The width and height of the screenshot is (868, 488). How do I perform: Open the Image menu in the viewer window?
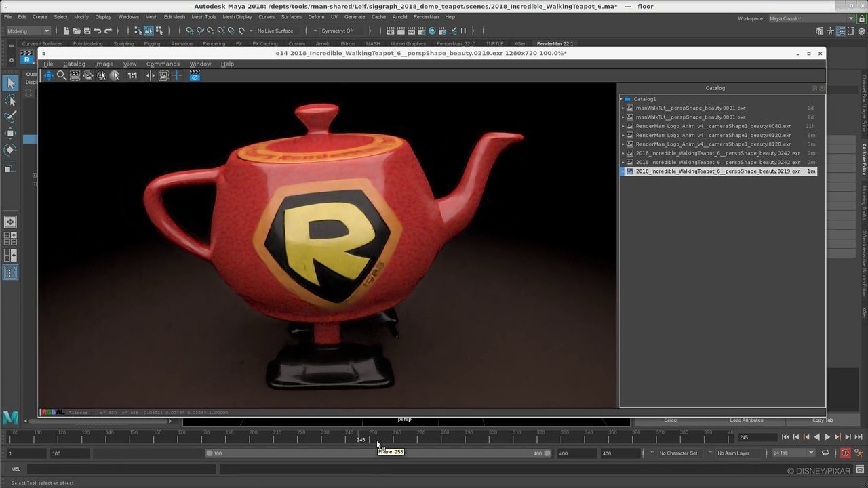(104, 64)
